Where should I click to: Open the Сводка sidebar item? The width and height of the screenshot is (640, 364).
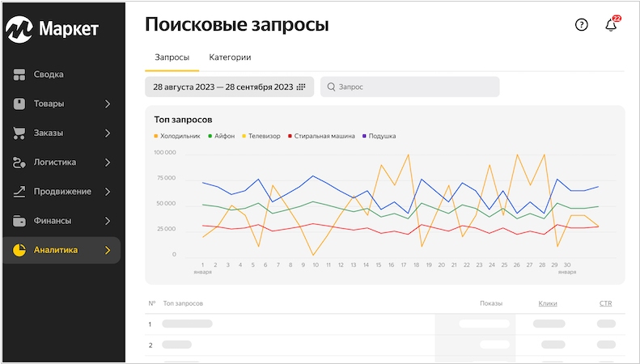[x=61, y=74]
